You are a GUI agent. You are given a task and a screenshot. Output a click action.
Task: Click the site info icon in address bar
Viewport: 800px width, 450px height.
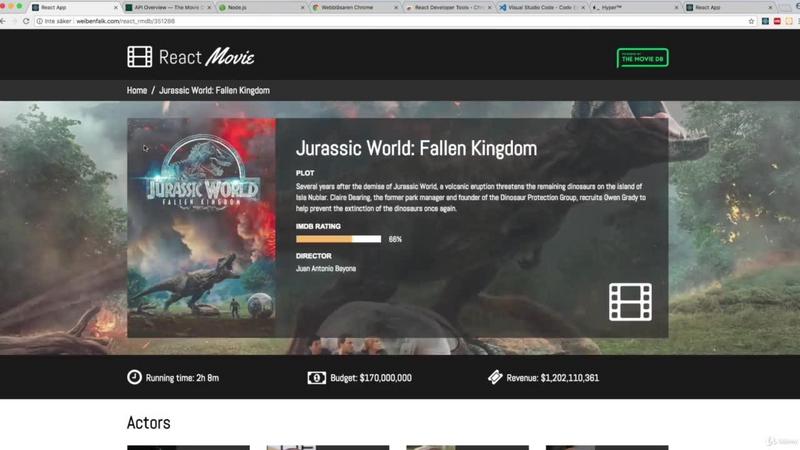point(39,21)
